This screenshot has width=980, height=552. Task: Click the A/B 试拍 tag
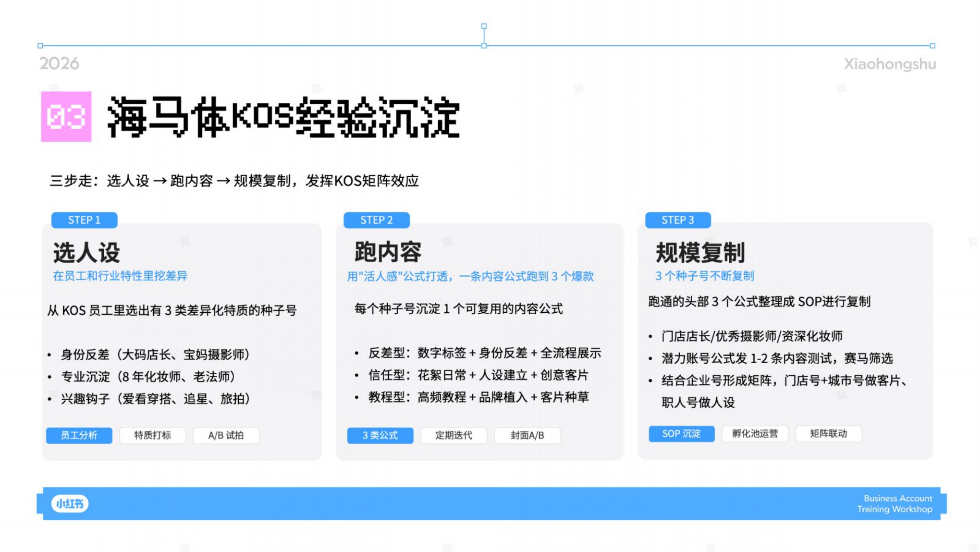(226, 435)
